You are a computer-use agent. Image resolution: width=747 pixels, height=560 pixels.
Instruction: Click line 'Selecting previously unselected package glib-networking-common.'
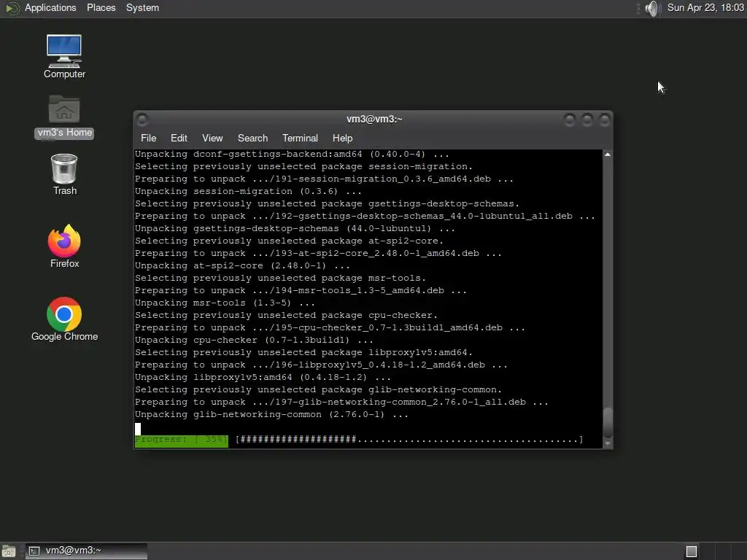318,389
